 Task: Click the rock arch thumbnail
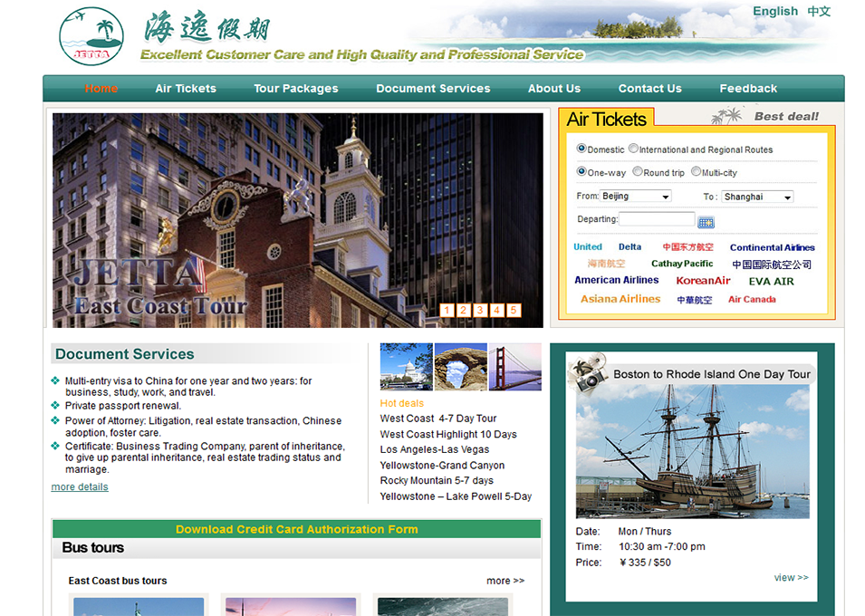point(461,367)
